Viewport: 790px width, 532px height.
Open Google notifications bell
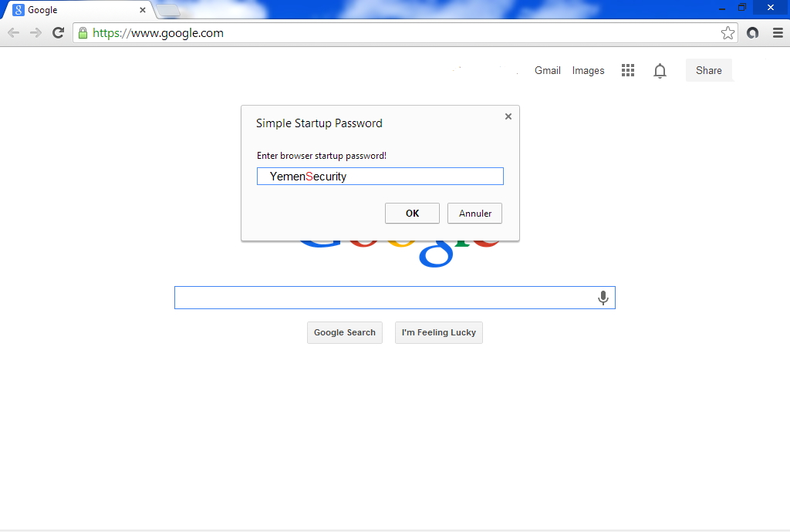(x=660, y=71)
